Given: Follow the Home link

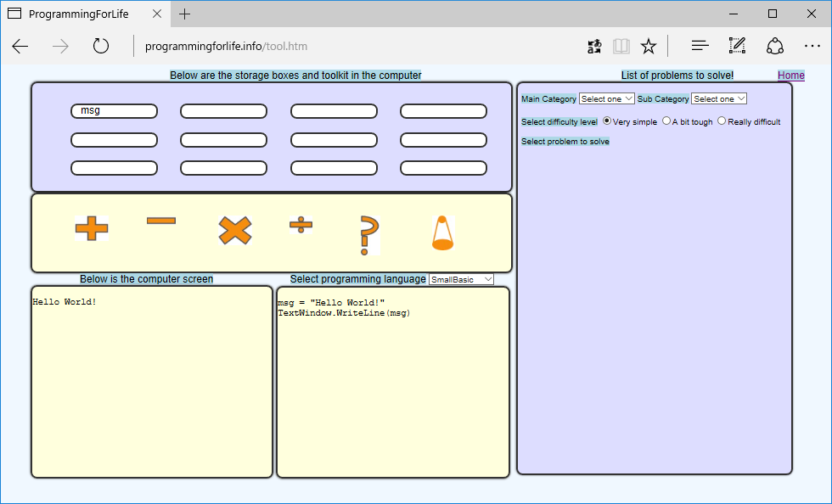Looking at the screenshot, I should pyautogui.click(x=790, y=76).
